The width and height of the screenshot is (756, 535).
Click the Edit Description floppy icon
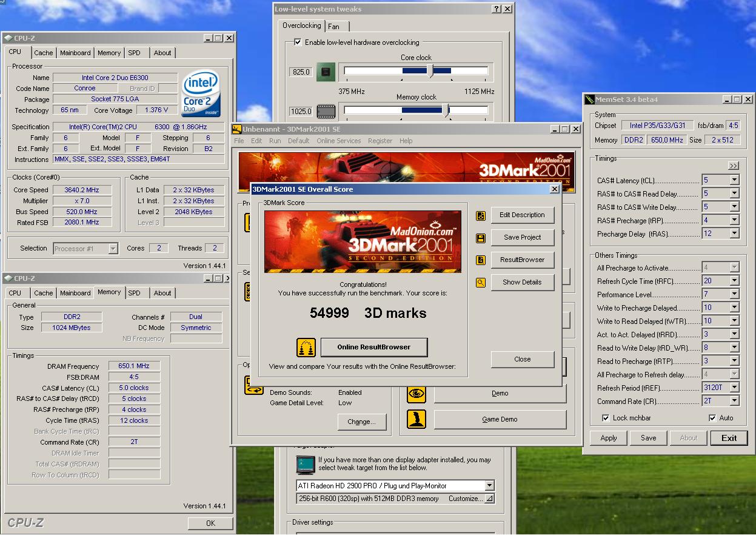click(481, 215)
